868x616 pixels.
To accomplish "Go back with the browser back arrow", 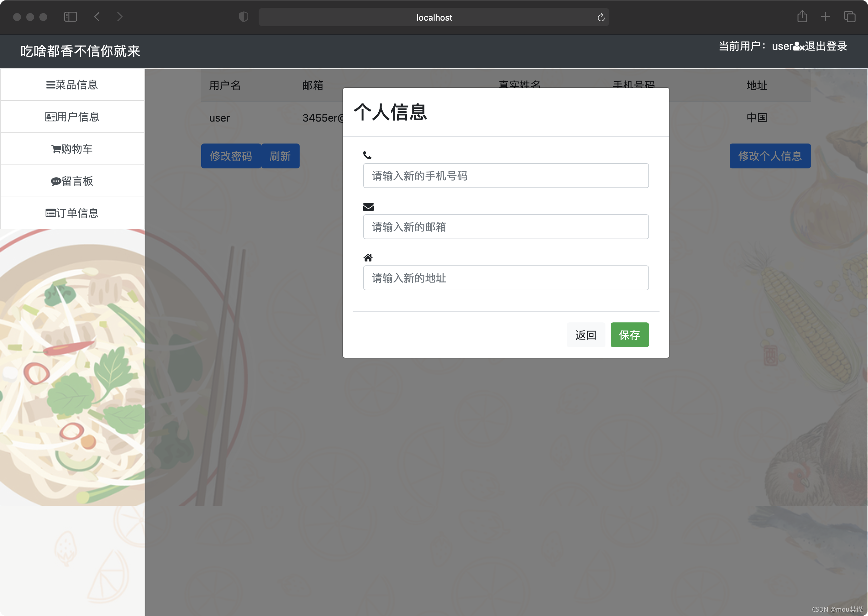I will pos(97,17).
